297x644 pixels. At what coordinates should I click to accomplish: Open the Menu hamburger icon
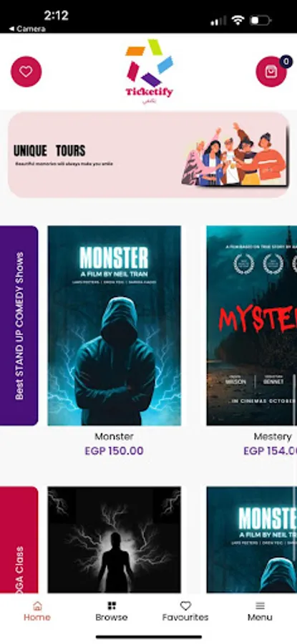click(x=260, y=606)
